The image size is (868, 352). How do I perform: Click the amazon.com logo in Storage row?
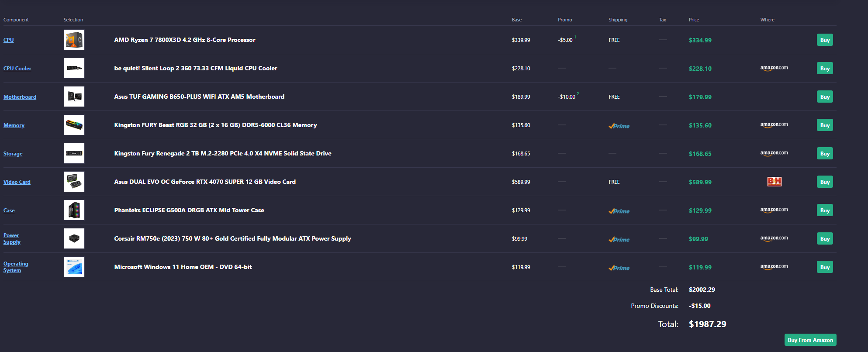pos(774,153)
